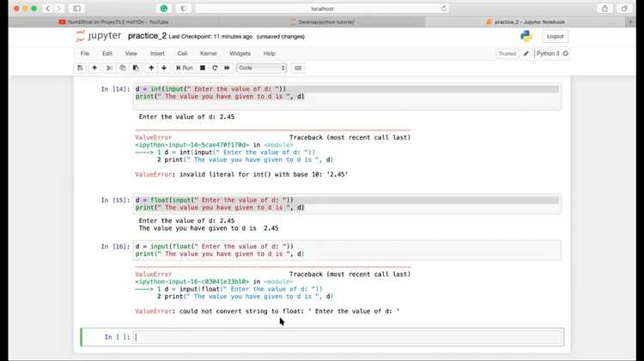Interrupt the kernel with the stop icon
This screenshot has height=361, width=644.
pyautogui.click(x=203, y=68)
